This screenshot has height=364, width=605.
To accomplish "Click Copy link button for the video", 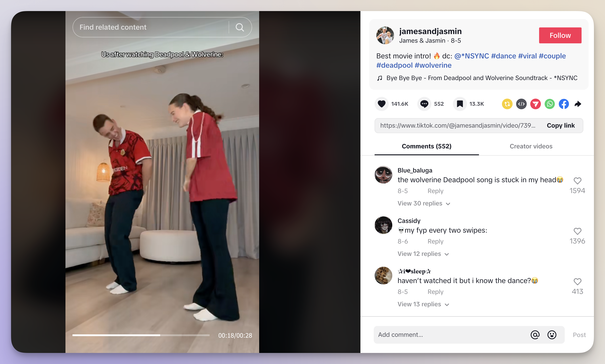I will [x=561, y=126].
